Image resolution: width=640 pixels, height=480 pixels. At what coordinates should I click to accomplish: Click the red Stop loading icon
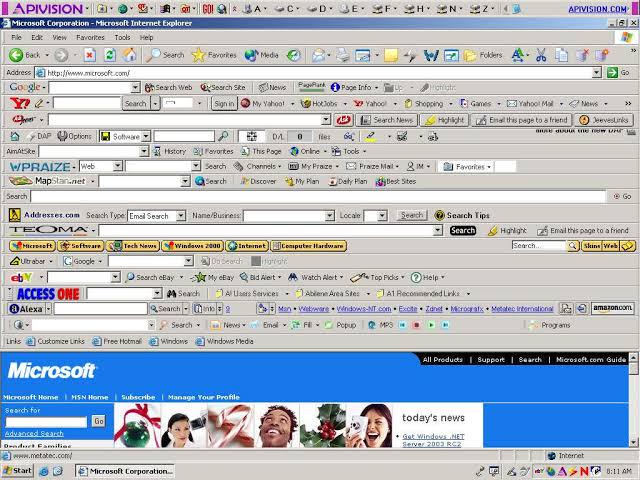90,55
